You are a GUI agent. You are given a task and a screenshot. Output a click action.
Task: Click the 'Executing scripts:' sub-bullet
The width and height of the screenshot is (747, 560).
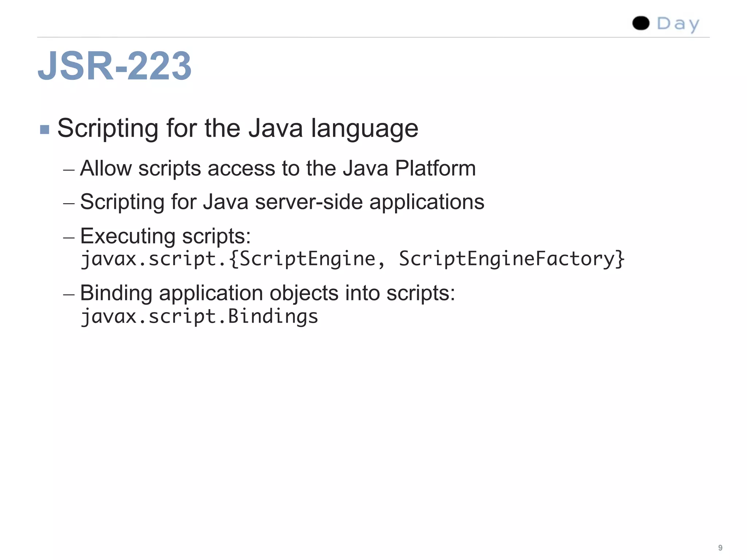(165, 236)
